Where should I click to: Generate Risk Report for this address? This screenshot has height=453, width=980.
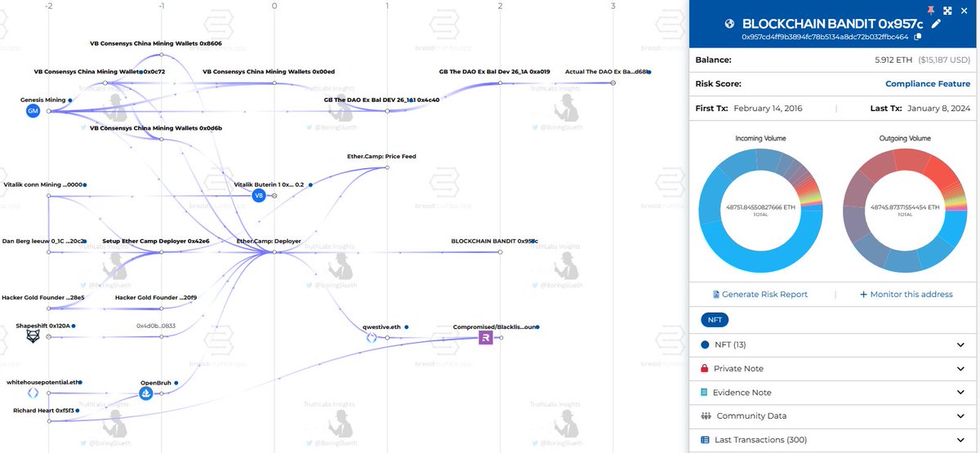759,294
